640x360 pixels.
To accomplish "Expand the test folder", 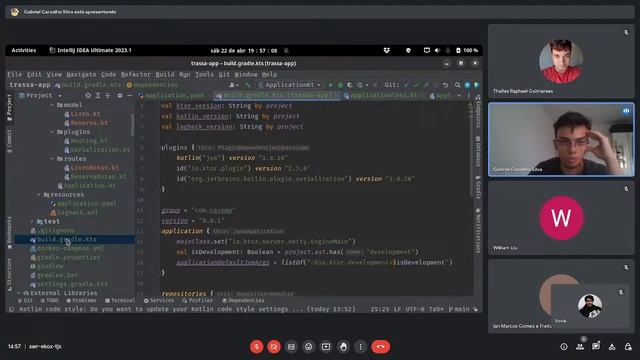I will (x=32, y=221).
